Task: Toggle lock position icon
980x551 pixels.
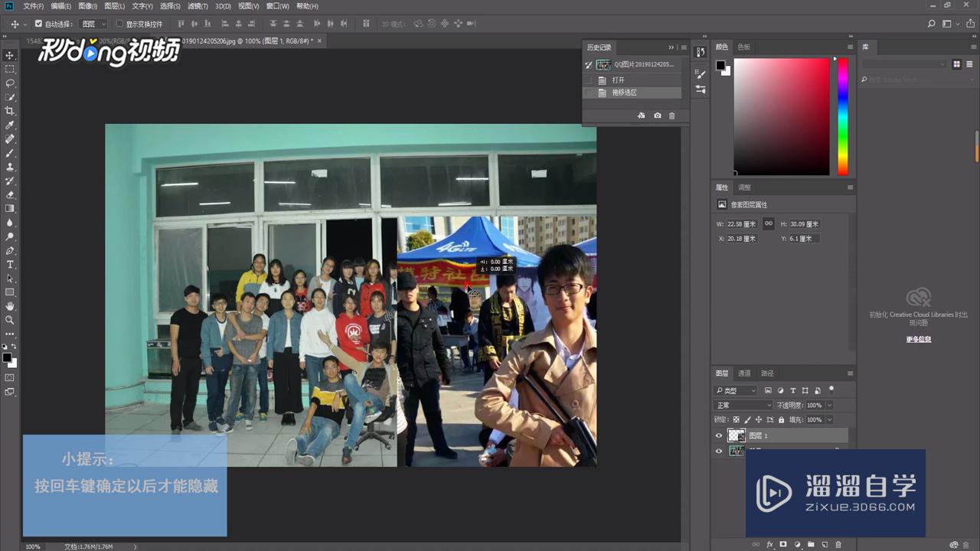Action: click(x=759, y=419)
